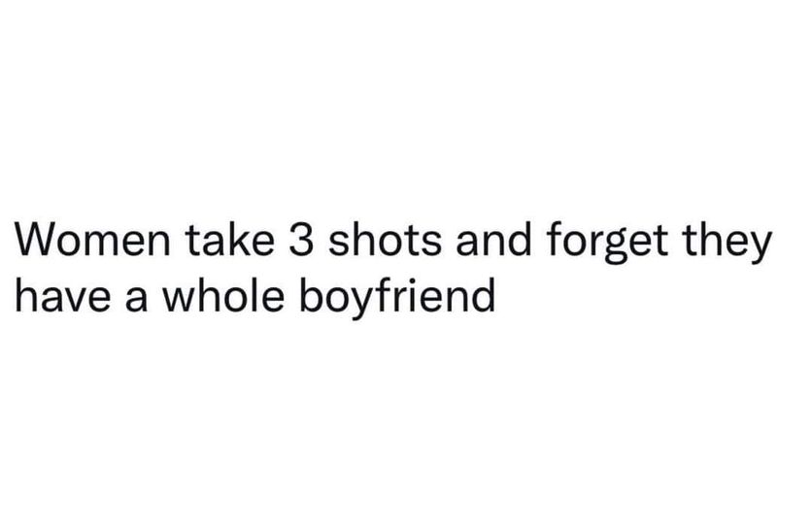Image resolution: width=812 pixels, height=524 pixels.
Task: Click the word "Women" in the text
Action: click(92, 240)
